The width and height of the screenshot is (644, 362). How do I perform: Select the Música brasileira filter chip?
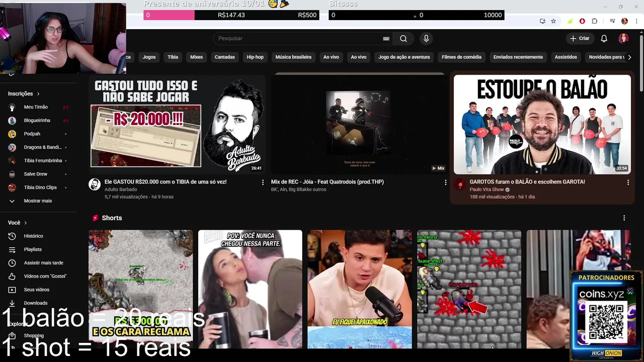click(x=293, y=57)
